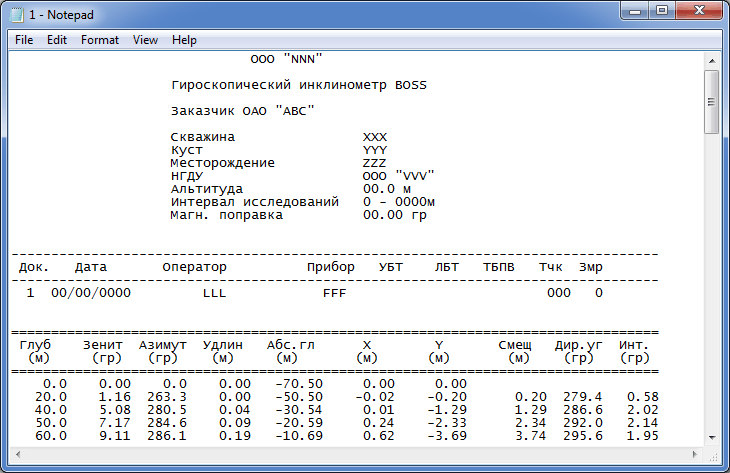Maximize the Notepad window
Image resolution: width=730 pixels, height=473 pixels.
point(661,10)
